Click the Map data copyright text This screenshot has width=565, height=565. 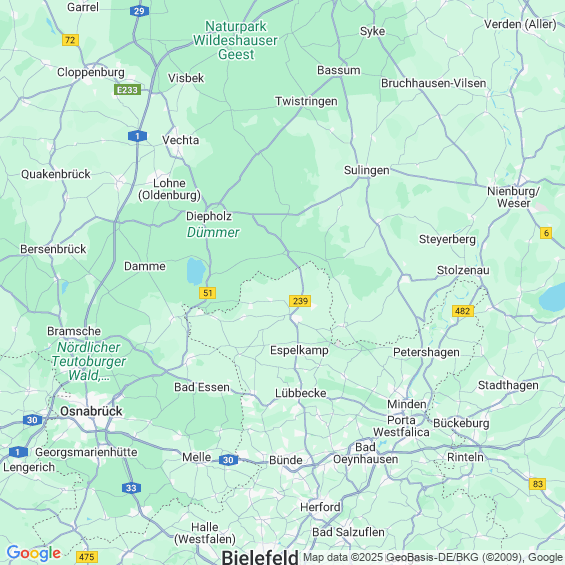click(x=434, y=557)
